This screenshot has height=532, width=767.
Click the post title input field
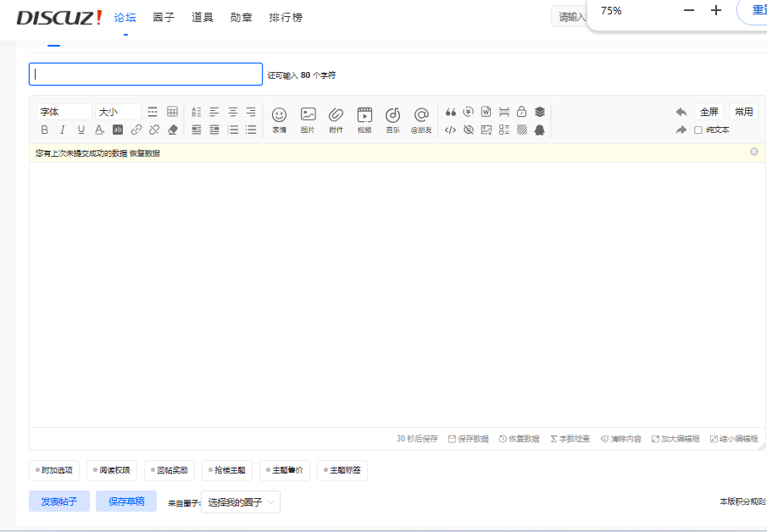pyautogui.click(x=146, y=75)
